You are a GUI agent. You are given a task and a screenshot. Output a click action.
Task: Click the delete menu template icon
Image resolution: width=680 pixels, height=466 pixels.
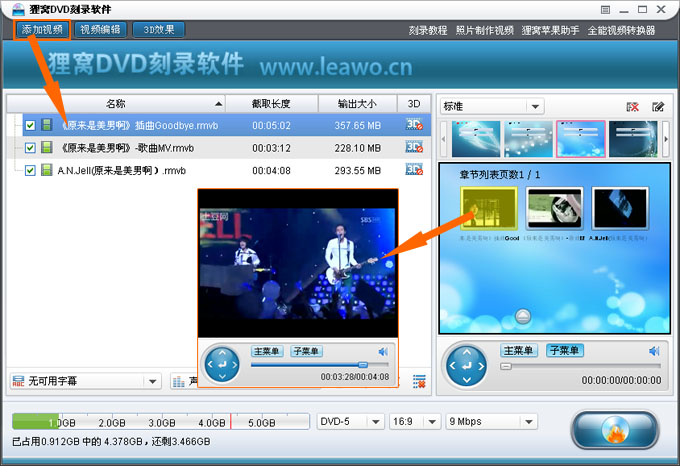pyautogui.click(x=633, y=107)
